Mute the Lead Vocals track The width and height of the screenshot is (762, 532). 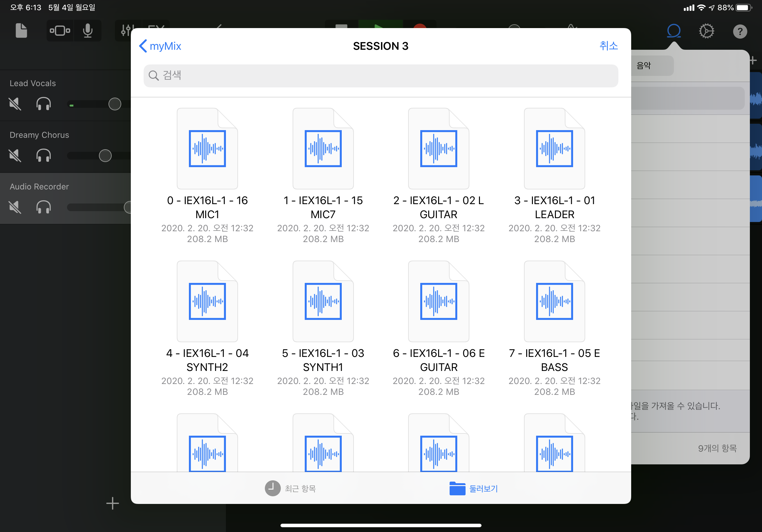15,104
